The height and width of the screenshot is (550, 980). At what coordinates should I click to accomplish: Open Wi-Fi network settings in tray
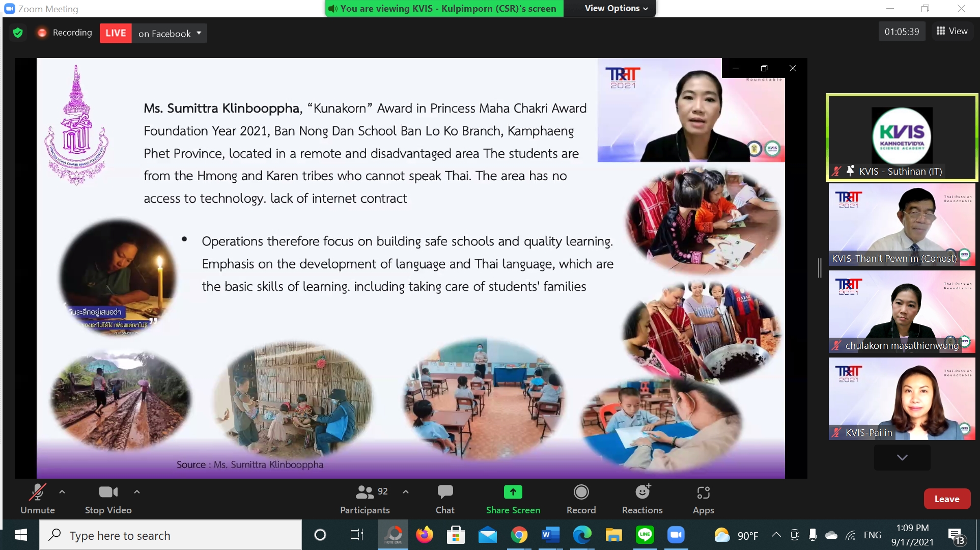point(851,535)
